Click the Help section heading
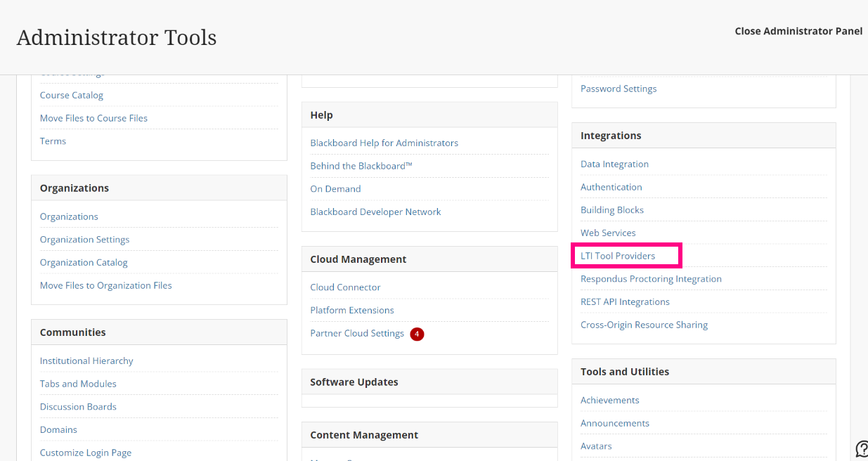The height and width of the screenshot is (461, 868). click(321, 115)
